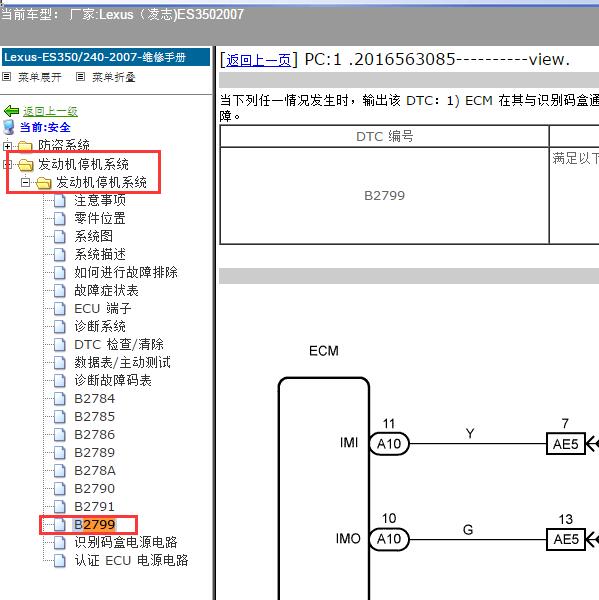
Task: Click the 返回上一页 link
Action: click(x=258, y=60)
